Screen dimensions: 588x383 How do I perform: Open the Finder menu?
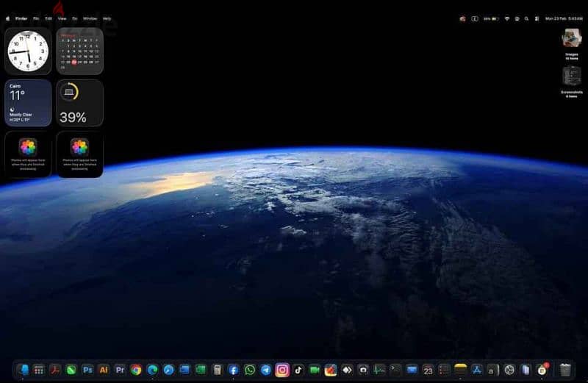(x=21, y=18)
